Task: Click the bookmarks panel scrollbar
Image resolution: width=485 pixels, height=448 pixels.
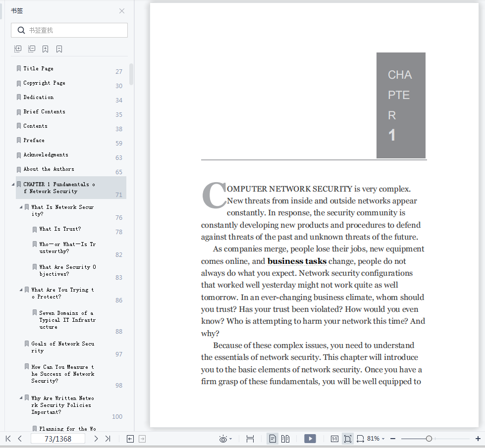Action: [x=131, y=74]
